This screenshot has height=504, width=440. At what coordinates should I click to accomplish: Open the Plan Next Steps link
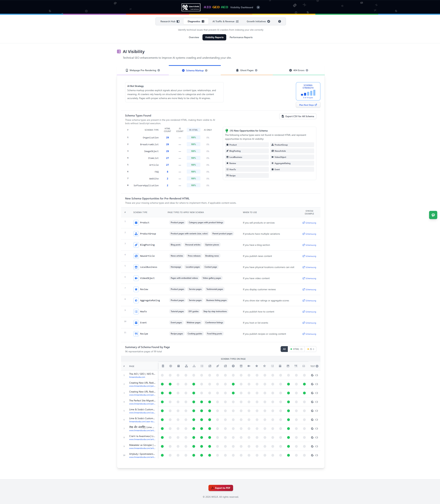click(308, 105)
